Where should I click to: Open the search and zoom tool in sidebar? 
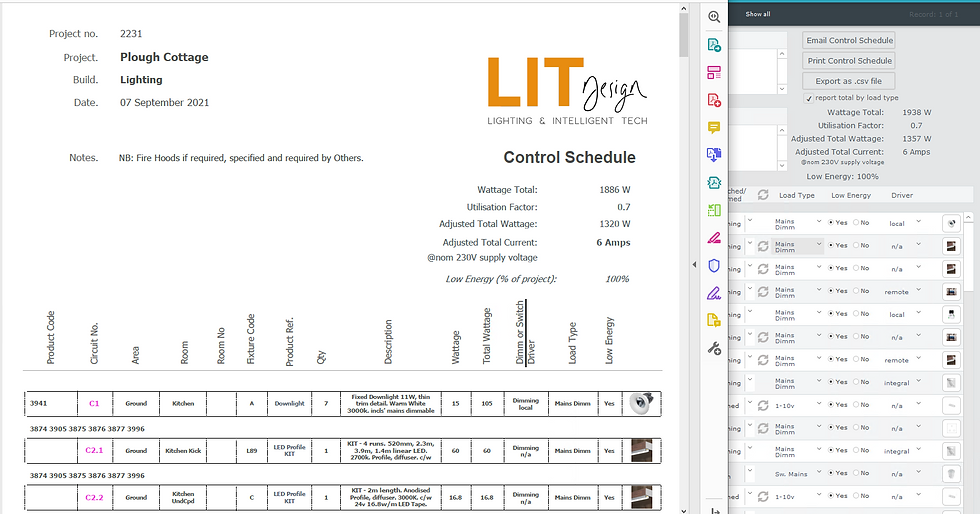(714, 17)
